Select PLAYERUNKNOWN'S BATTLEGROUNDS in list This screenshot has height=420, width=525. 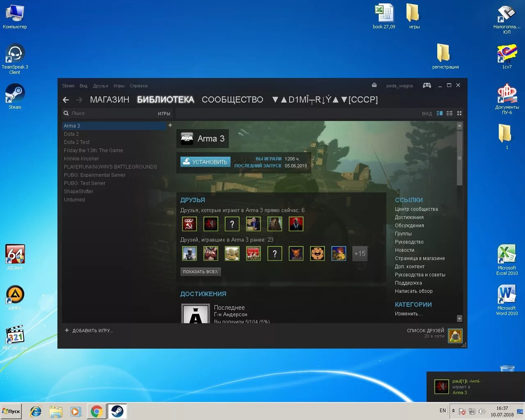click(x=114, y=167)
